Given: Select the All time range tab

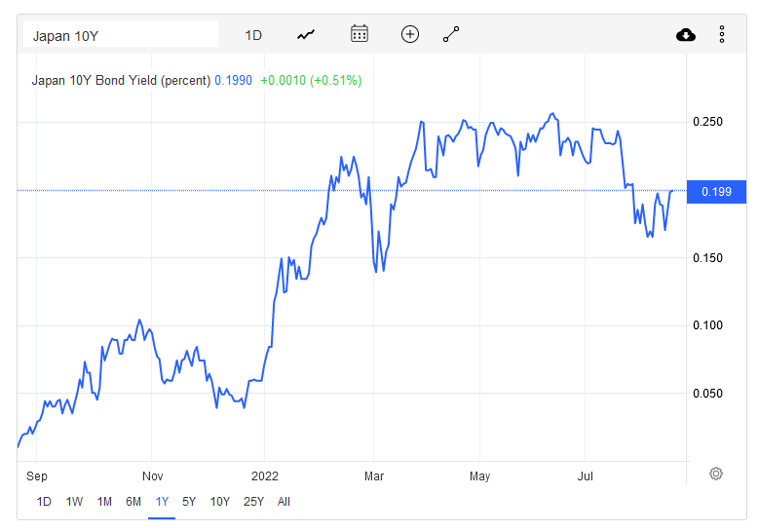Looking at the screenshot, I should click(284, 502).
